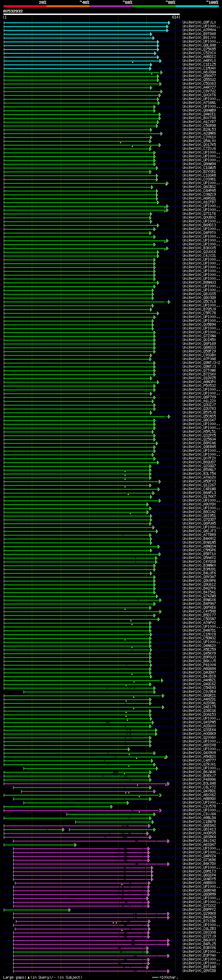Select hit UniRef100_Q6NSG3
Viewport: 222px width, 980px height.
(x=199, y=347)
